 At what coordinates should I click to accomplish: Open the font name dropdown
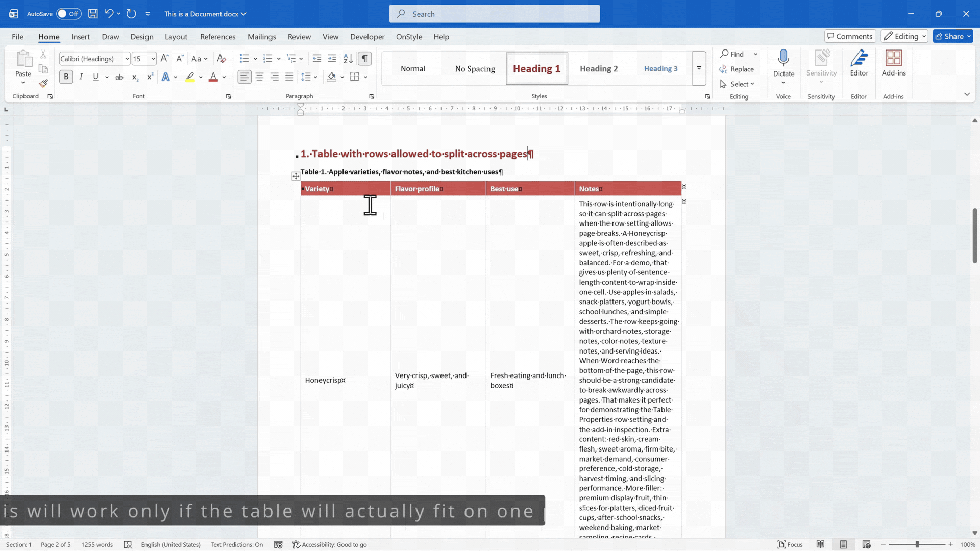click(127, 59)
